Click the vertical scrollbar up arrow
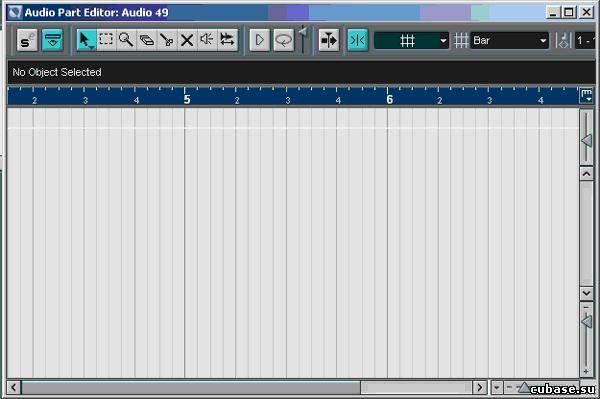This screenshot has width=600, height=399. click(586, 174)
